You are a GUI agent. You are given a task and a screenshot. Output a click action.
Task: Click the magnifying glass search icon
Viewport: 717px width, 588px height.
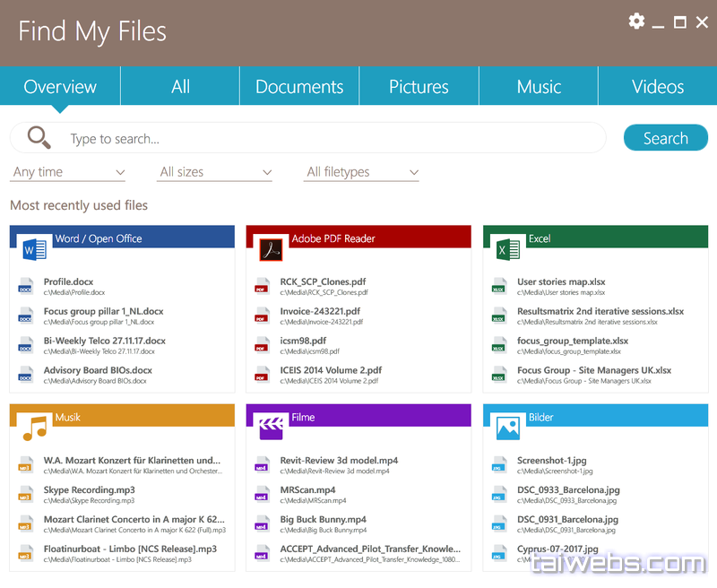tap(39, 138)
